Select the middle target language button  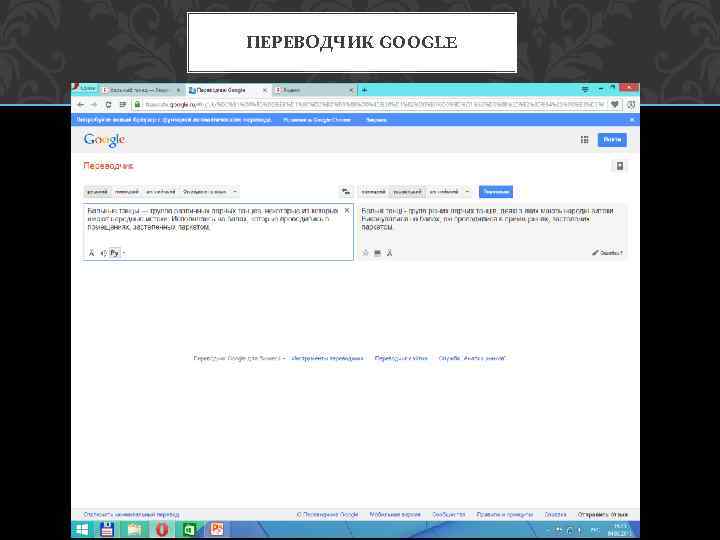coord(407,191)
